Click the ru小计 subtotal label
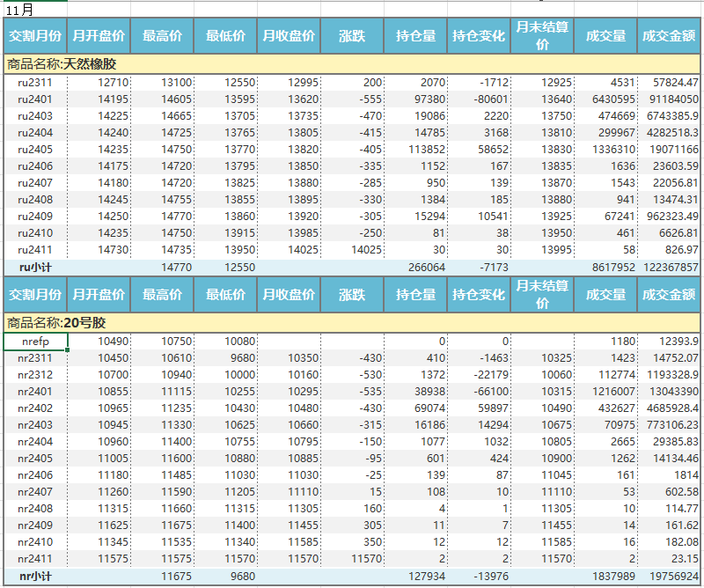Image resolution: width=704 pixels, height=588 pixels. (x=35, y=267)
